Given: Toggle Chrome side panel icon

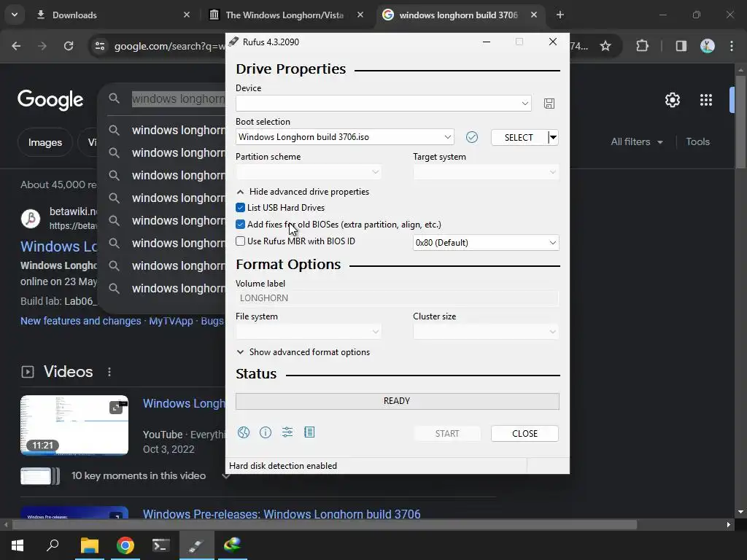Looking at the screenshot, I should [x=681, y=46].
